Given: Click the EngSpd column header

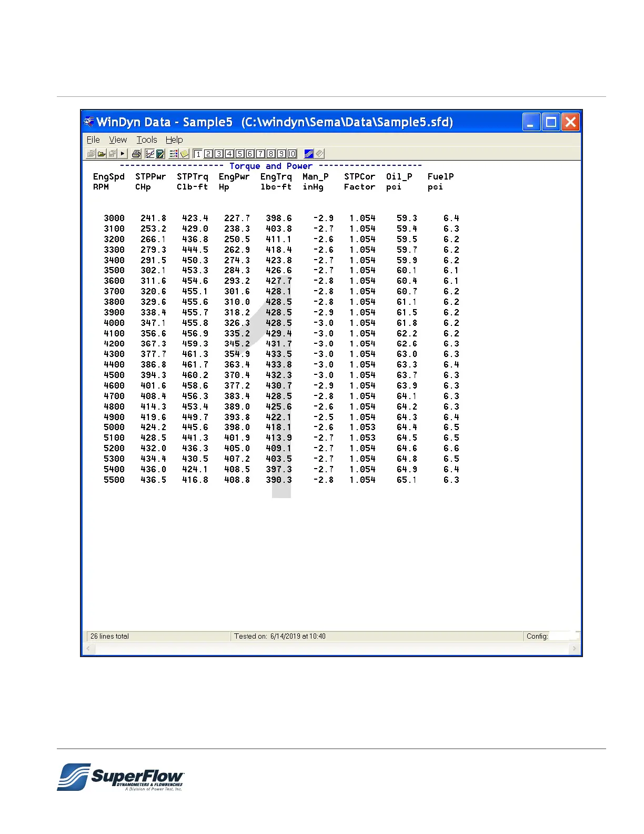Looking at the screenshot, I should pyautogui.click(x=109, y=177).
